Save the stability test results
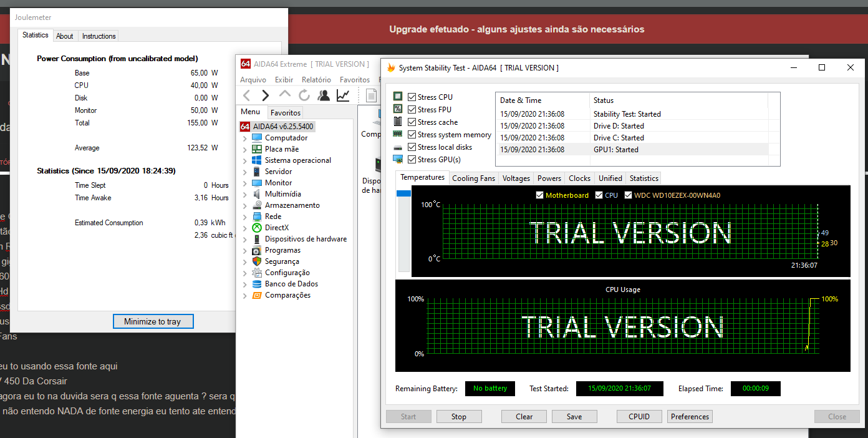Image resolution: width=868 pixels, height=438 pixels. tap(574, 417)
